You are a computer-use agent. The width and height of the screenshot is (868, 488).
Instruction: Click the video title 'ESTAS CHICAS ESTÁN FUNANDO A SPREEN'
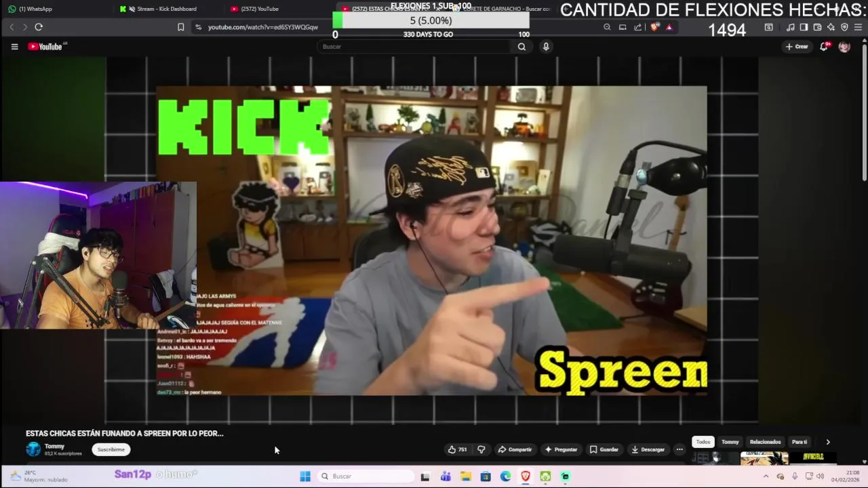click(x=125, y=433)
